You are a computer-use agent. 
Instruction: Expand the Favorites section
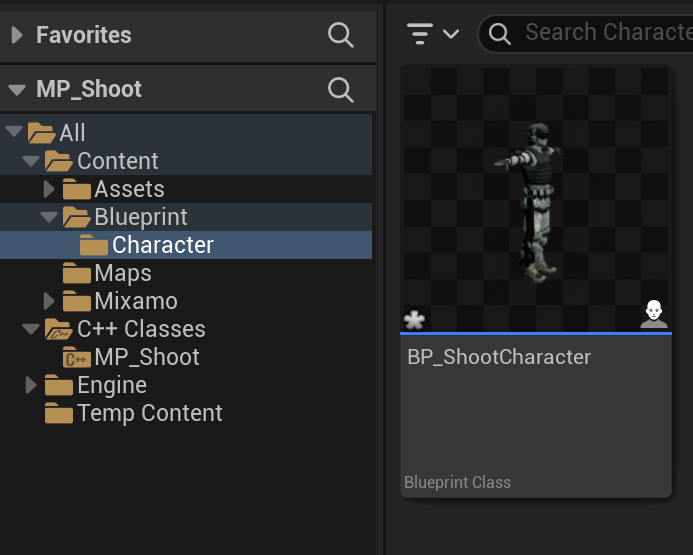[x=17, y=35]
